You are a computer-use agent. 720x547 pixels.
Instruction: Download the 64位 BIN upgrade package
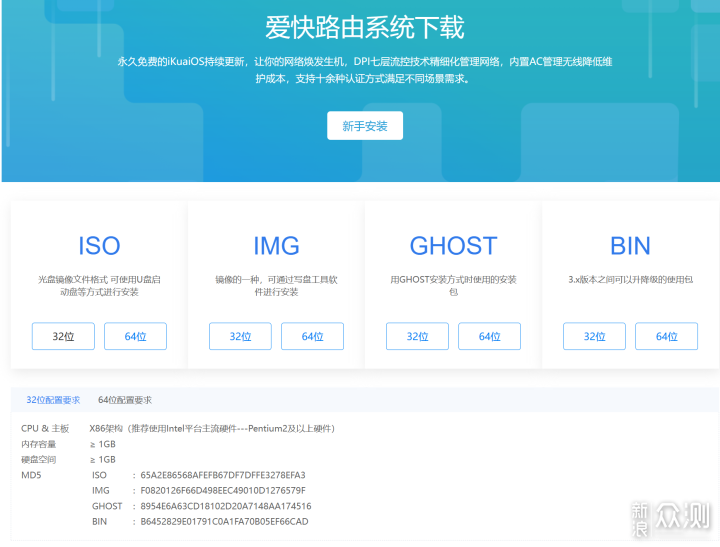tap(666, 337)
